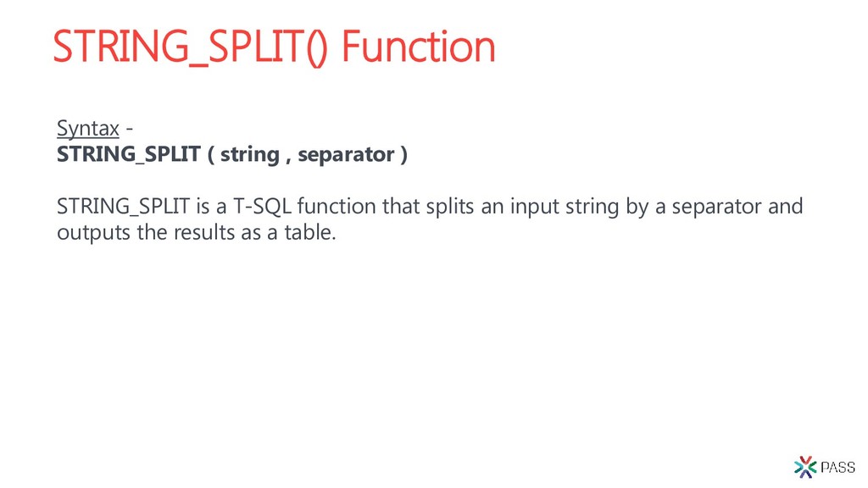Click the STRING_SPLIT() Function slide title
This screenshot has height=488, width=868.
[274, 47]
